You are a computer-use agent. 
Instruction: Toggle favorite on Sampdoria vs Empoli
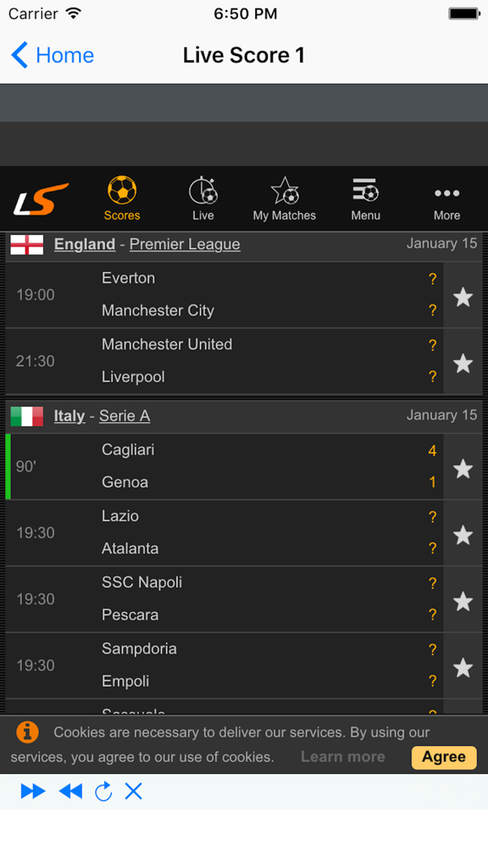(463, 668)
